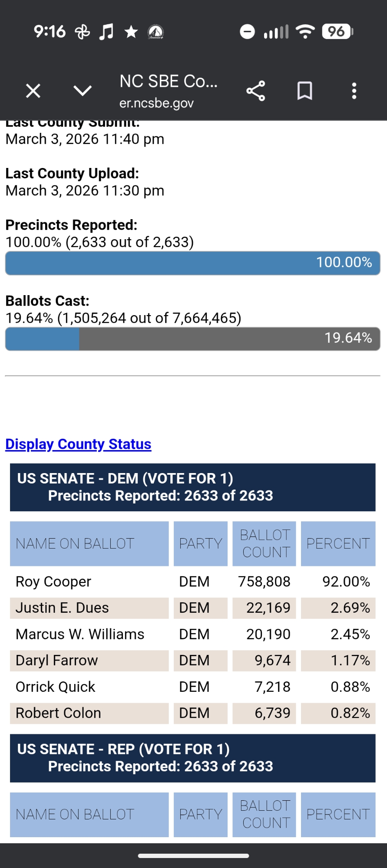Tap the Ballot Count column header in DEM table

[x=264, y=543]
